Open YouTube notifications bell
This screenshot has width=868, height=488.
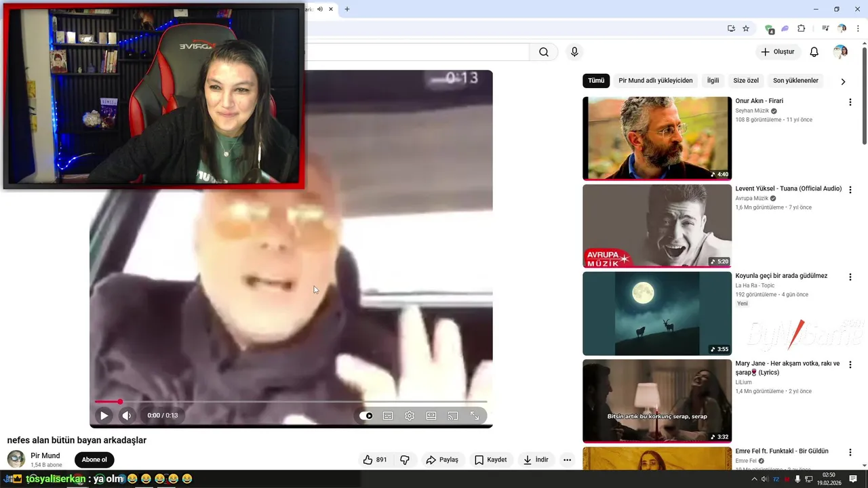coord(814,52)
